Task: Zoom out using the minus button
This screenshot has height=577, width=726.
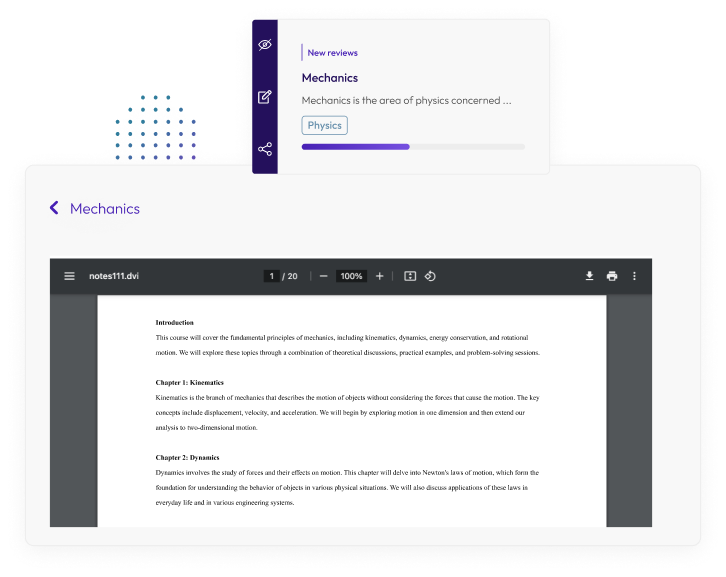Action: (323, 276)
